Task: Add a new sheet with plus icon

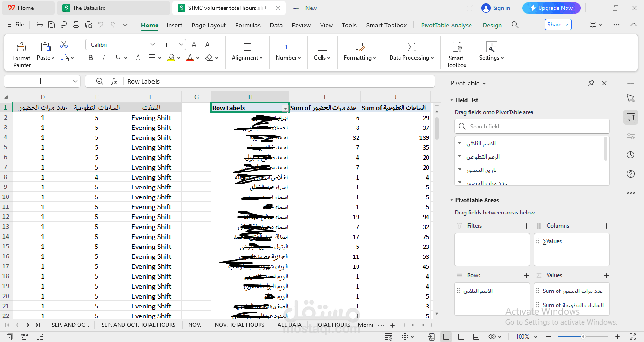Action: (x=392, y=325)
